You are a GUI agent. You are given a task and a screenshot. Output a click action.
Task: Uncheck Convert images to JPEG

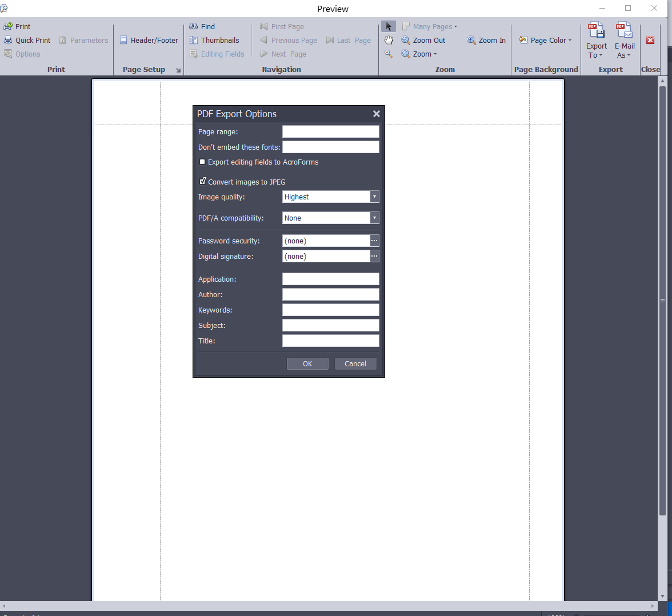(202, 182)
